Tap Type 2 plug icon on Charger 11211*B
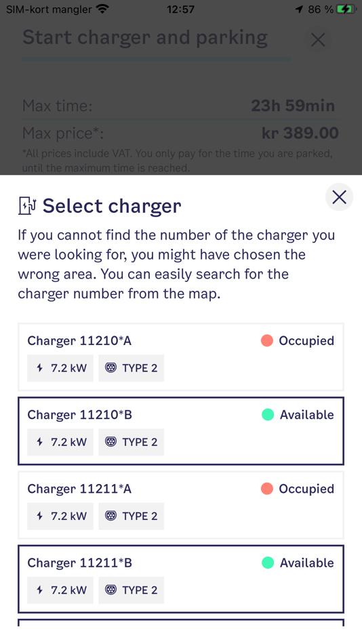Image resolution: width=362 pixels, height=644 pixels. [x=111, y=589]
